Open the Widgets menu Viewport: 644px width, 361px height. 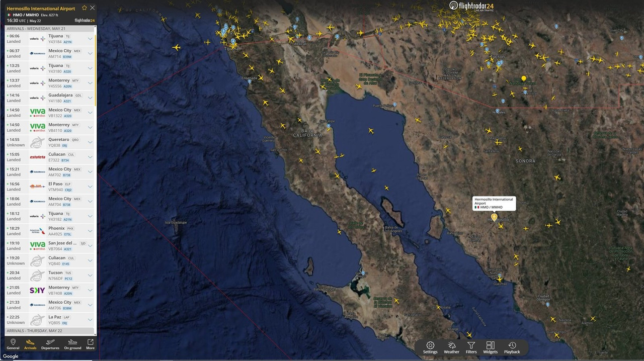(x=491, y=347)
